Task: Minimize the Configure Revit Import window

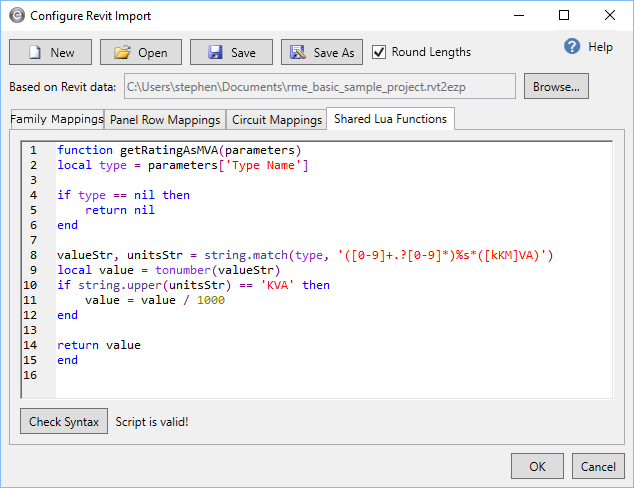Action: pyautogui.click(x=518, y=16)
